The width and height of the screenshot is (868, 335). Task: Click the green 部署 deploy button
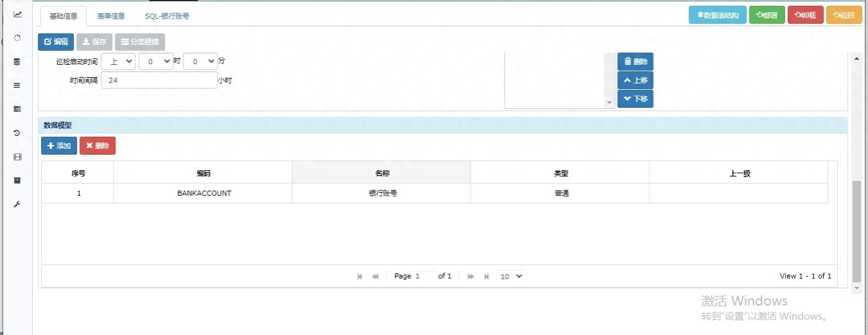coord(767,15)
